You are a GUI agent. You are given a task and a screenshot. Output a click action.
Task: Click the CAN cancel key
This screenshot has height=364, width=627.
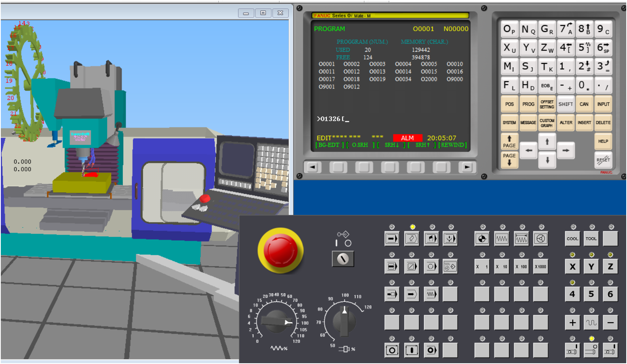(584, 104)
